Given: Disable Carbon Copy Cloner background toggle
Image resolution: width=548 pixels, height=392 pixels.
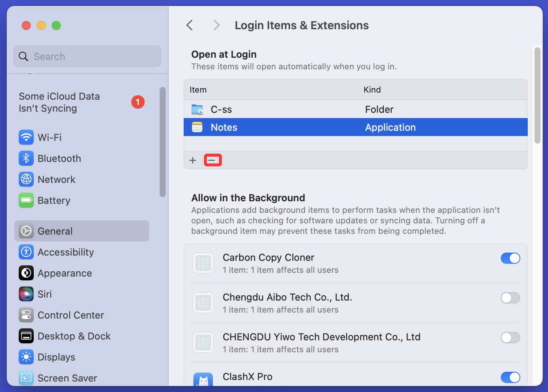Looking at the screenshot, I should [x=510, y=258].
